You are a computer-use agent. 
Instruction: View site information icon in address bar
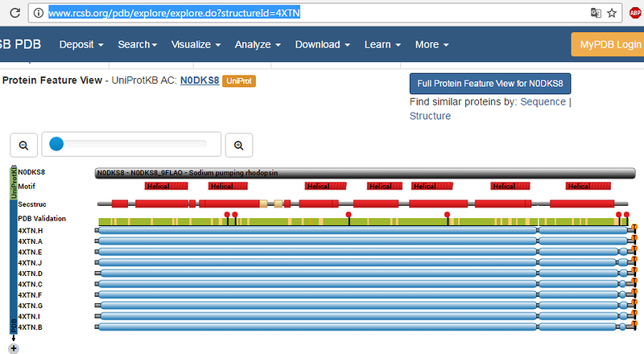37,14
